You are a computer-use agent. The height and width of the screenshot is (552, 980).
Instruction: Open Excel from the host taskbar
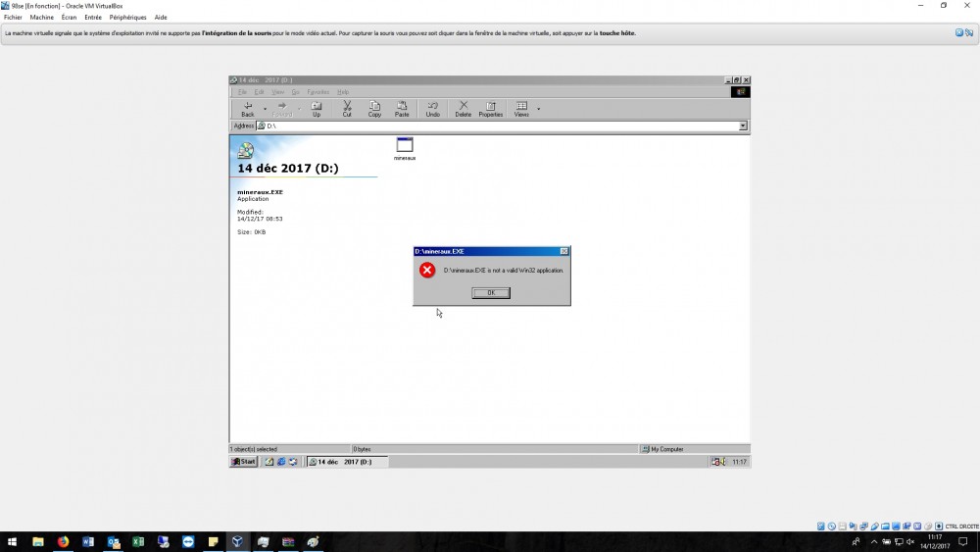pyautogui.click(x=138, y=542)
